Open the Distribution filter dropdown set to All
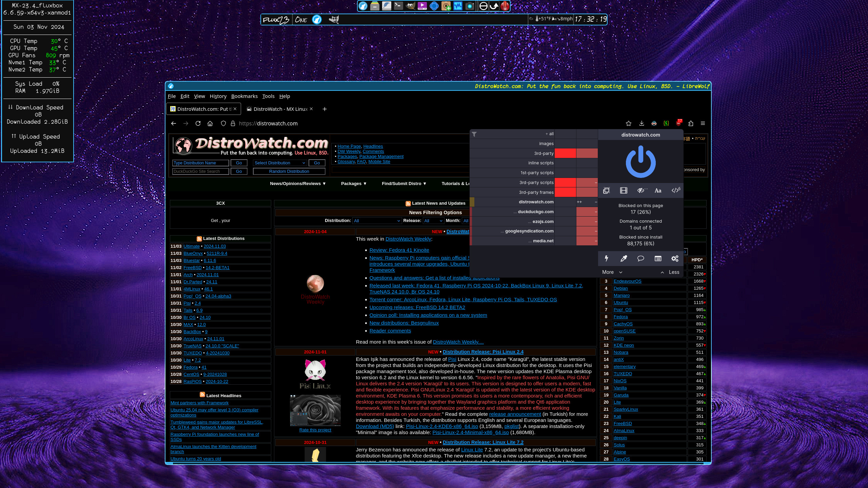 tap(377, 221)
